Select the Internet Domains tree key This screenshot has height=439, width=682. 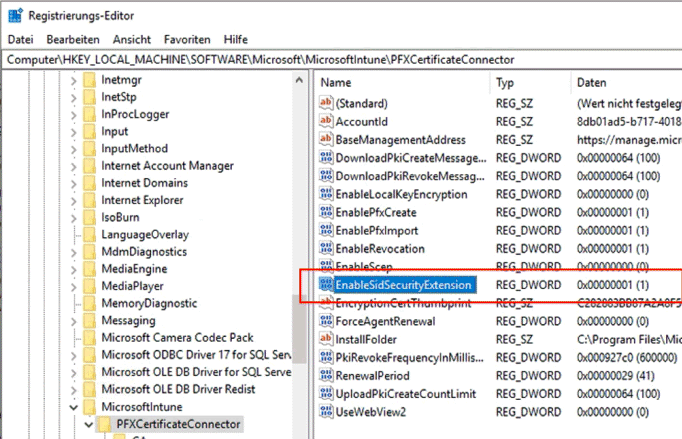(x=144, y=183)
